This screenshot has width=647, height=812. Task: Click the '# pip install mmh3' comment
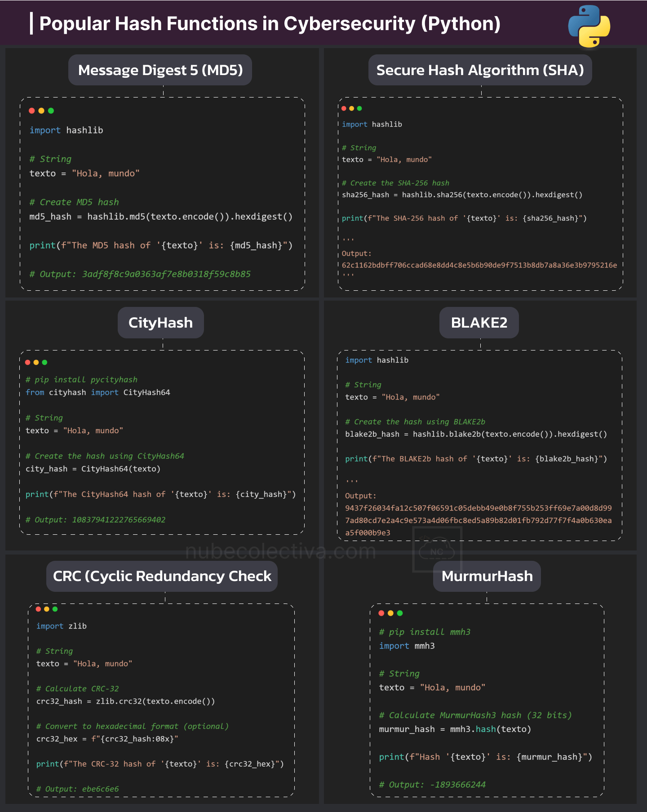[x=425, y=632]
